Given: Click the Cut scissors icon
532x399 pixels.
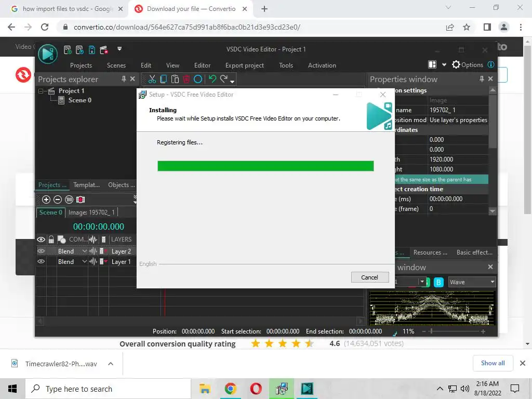Looking at the screenshot, I should click(152, 79).
